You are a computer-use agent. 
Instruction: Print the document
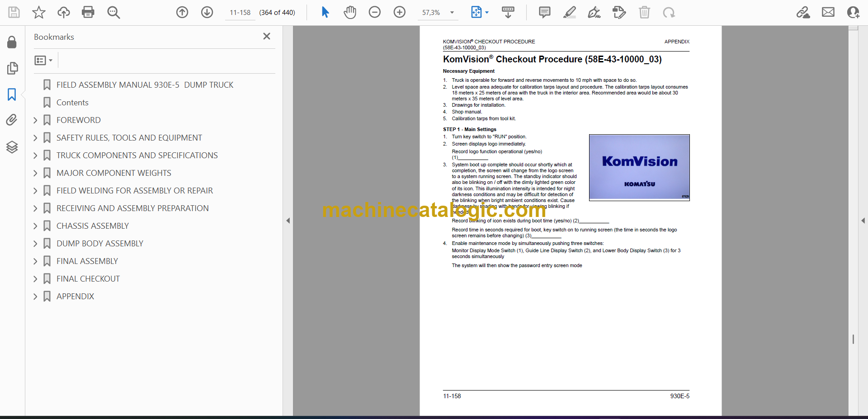click(x=88, y=12)
